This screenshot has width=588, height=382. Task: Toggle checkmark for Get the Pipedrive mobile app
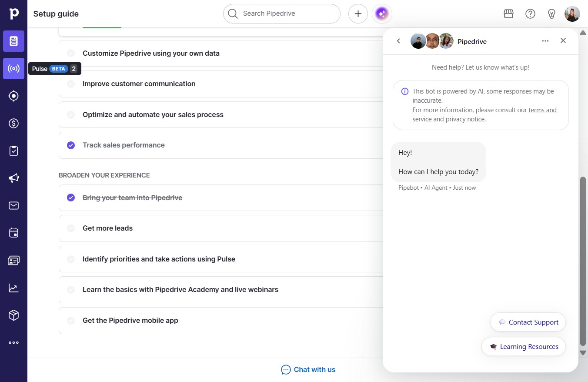[x=71, y=321]
